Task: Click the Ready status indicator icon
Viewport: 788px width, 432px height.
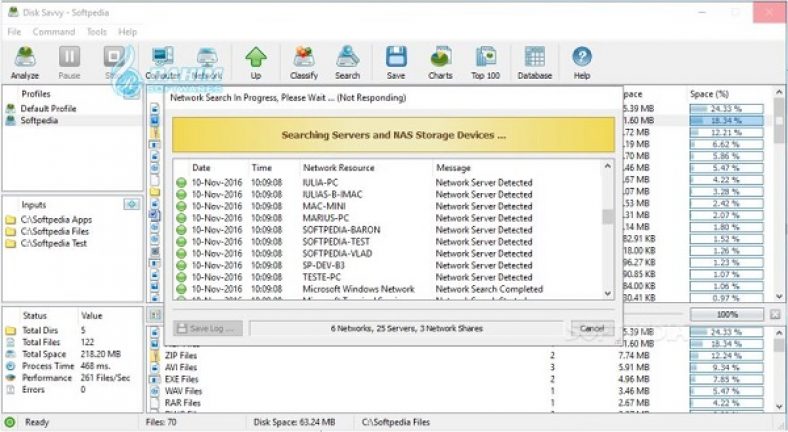Action: [10, 422]
